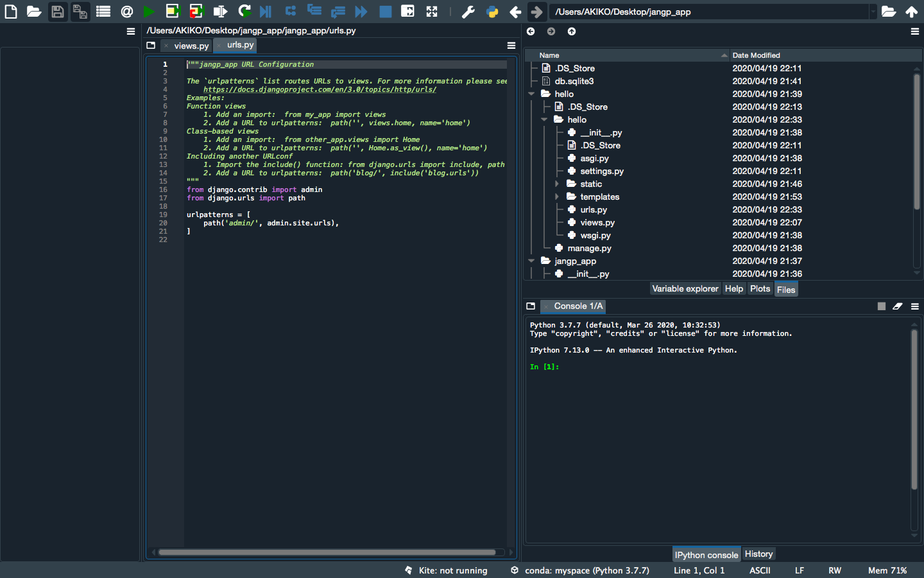Go to parent directory in the Files pane
This screenshot has width=924, height=578.
(571, 31)
